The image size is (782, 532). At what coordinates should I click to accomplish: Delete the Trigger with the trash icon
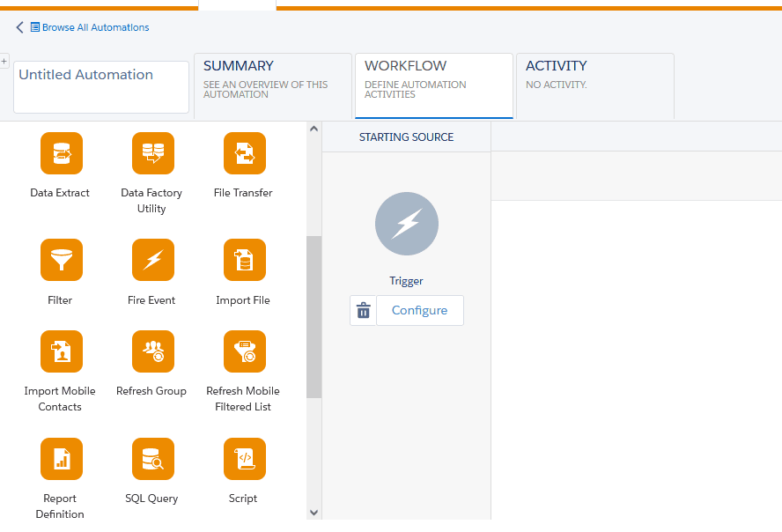click(363, 311)
